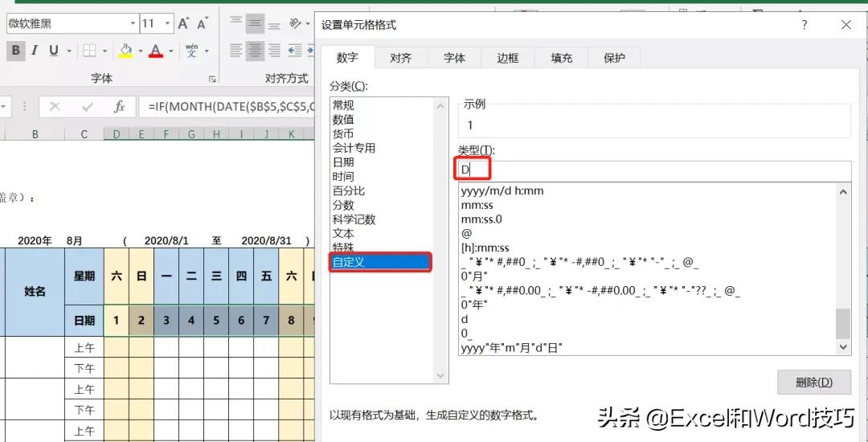The width and height of the screenshot is (868, 442).
Task: Open the font size dropdown showing 11
Action: point(168,23)
